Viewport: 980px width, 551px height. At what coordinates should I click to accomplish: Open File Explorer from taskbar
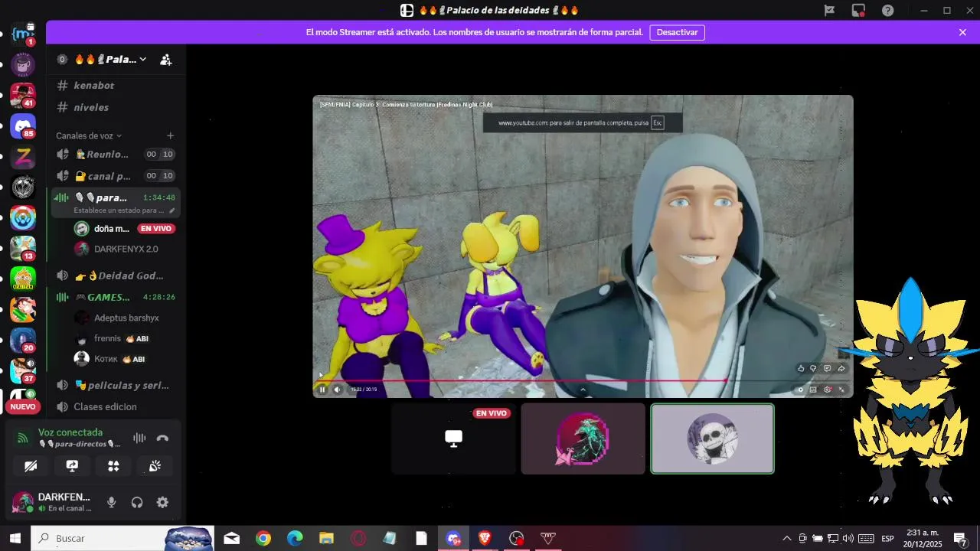[x=326, y=539]
